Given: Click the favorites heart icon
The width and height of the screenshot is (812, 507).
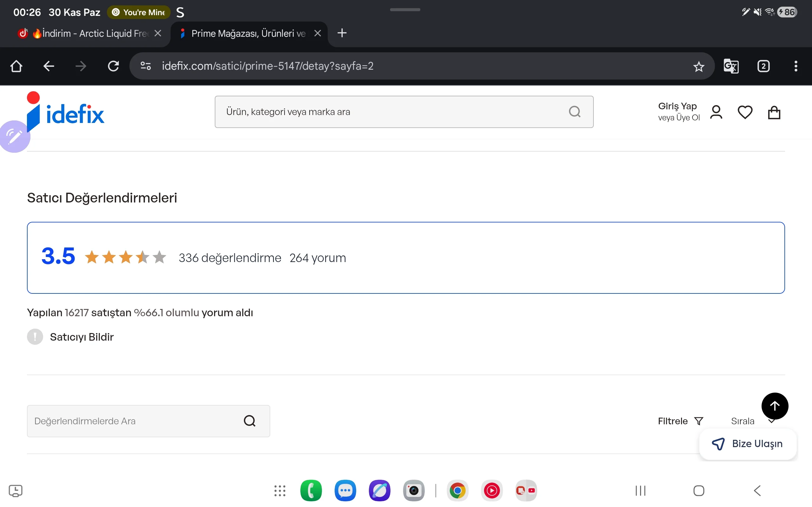Looking at the screenshot, I should (744, 112).
